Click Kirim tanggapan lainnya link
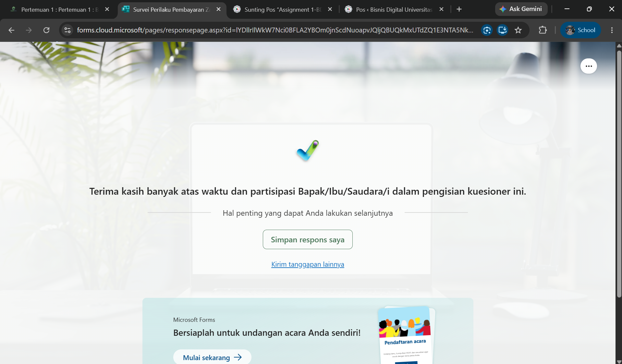 pyautogui.click(x=308, y=264)
